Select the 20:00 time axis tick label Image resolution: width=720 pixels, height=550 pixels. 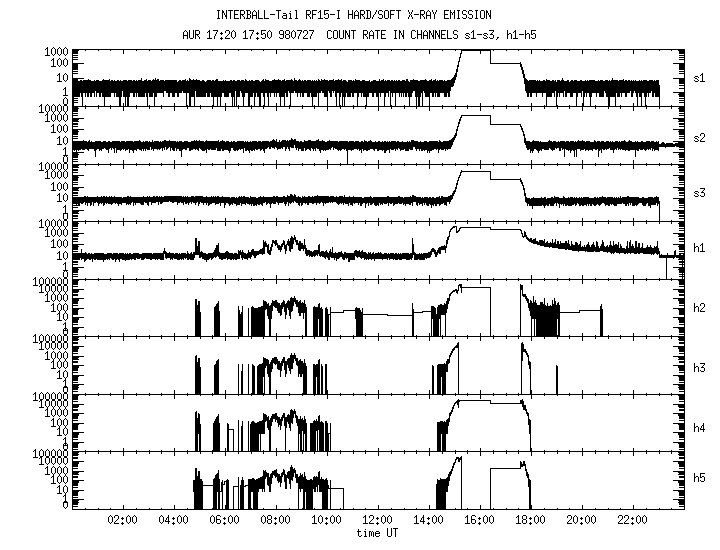[x=581, y=520]
